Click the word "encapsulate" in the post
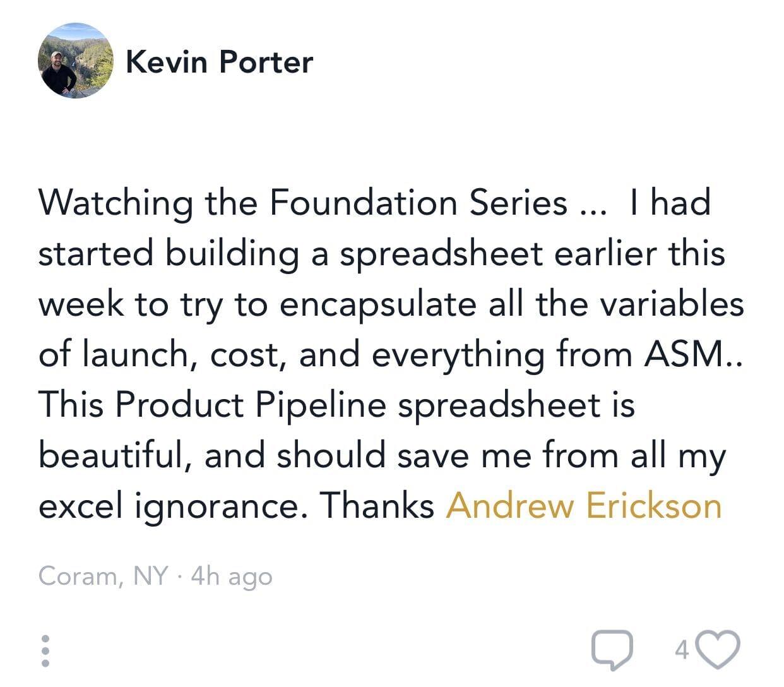 (377, 304)
